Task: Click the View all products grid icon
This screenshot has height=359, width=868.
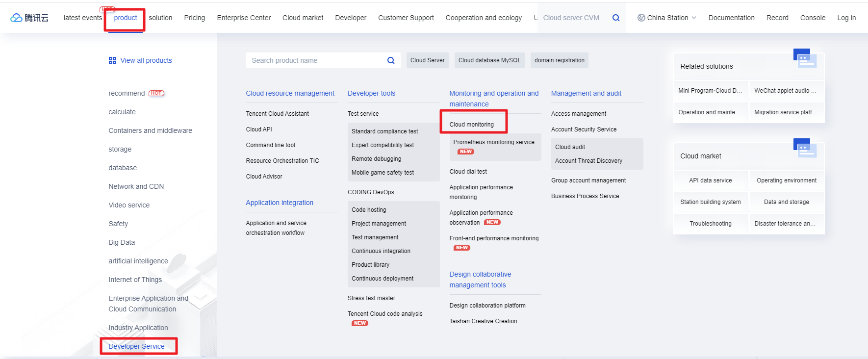Action: (112, 60)
